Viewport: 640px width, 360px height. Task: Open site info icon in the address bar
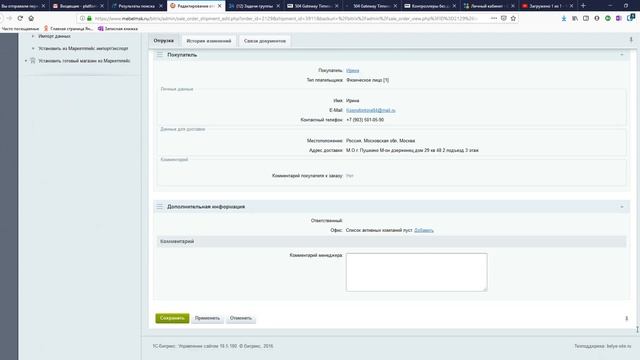82,18
